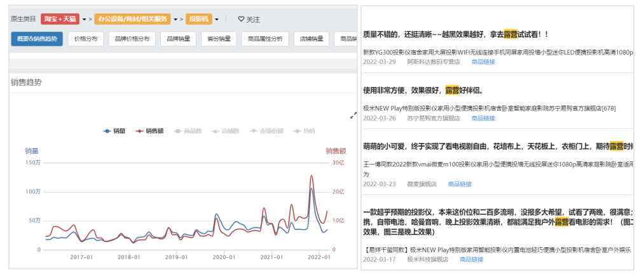Click the 2022-01 label on chart axis
This screenshot has width=644, height=277.
click(x=319, y=257)
